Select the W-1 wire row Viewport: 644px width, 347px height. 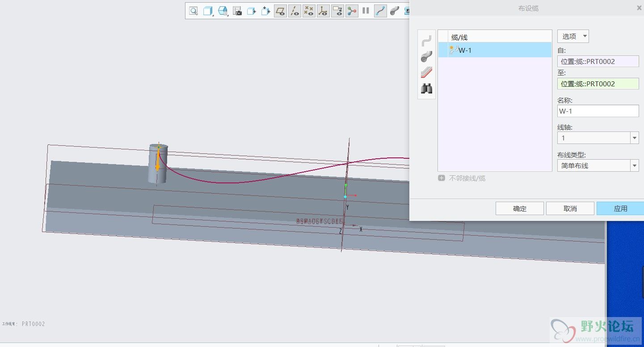495,50
